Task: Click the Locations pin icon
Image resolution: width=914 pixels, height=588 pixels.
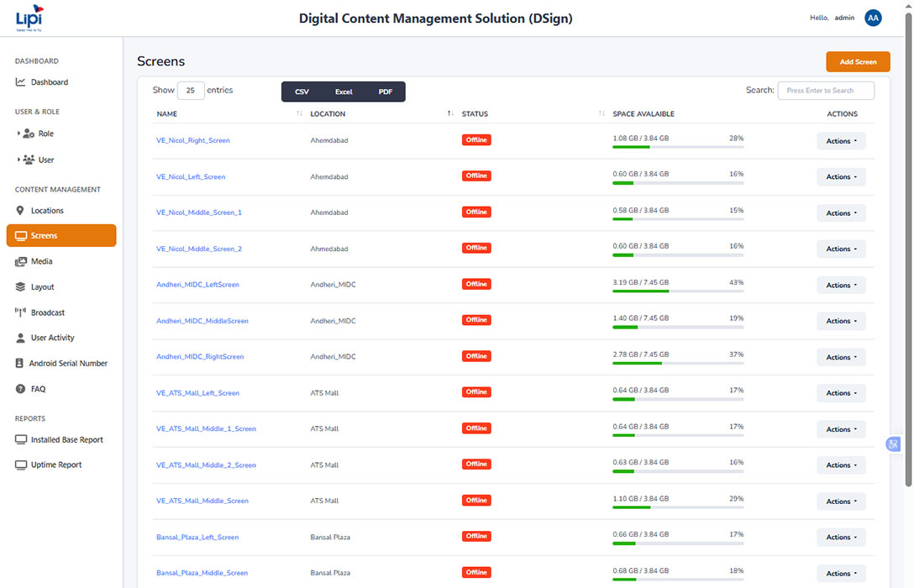Action: [20, 210]
